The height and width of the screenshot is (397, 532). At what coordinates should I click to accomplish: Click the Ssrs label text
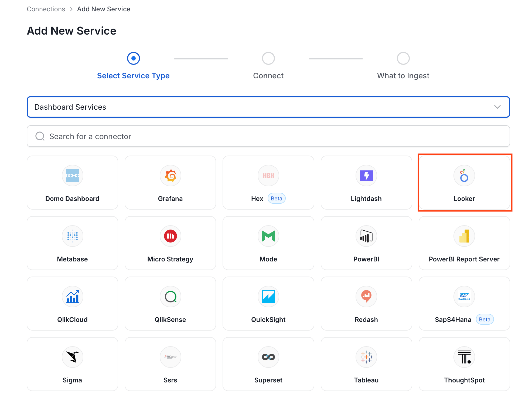(x=170, y=380)
